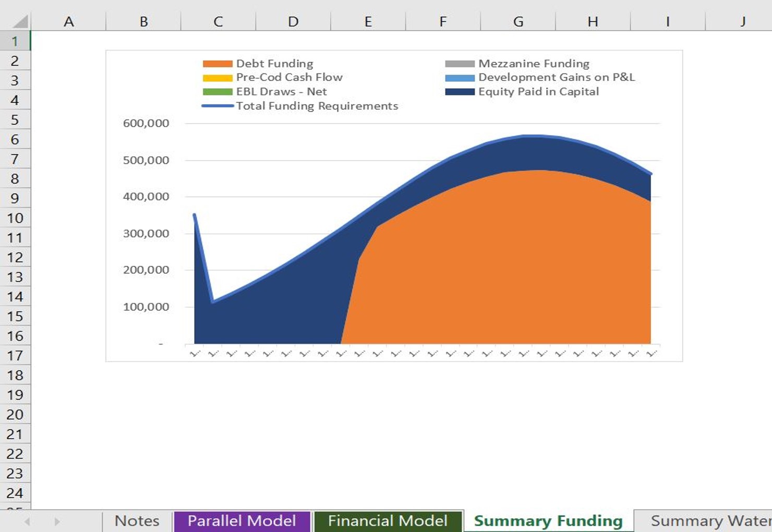
Task: Select column B header
Action: pyautogui.click(x=143, y=21)
